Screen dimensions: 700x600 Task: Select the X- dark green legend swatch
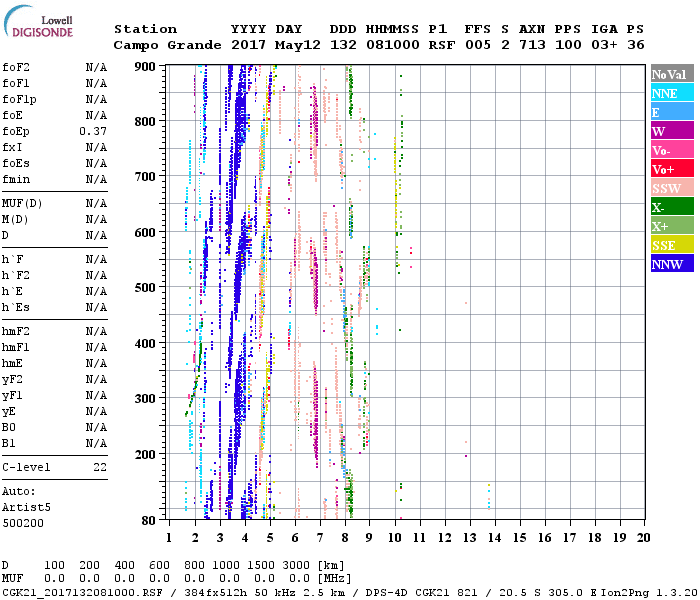coord(672,207)
